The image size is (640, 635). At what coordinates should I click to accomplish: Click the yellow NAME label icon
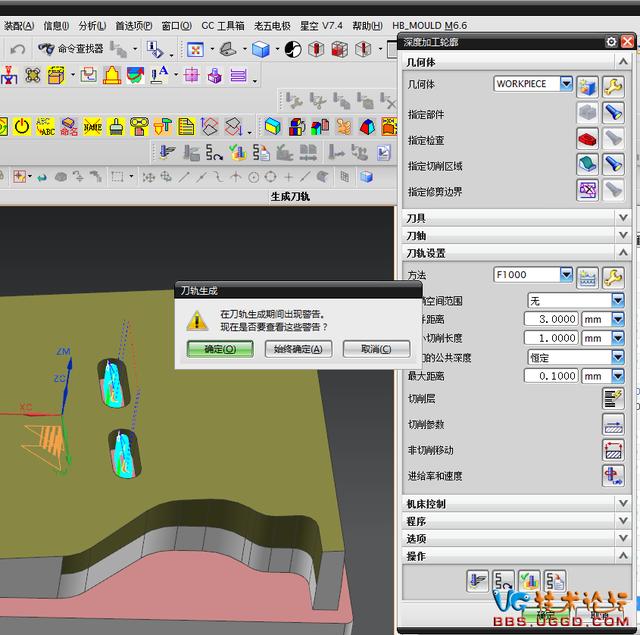pos(93,127)
